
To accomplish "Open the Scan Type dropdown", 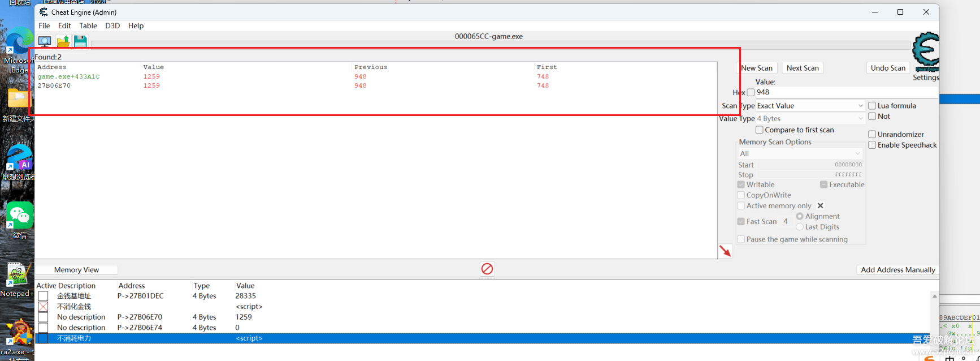I will pyautogui.click(x=810, y=106).
